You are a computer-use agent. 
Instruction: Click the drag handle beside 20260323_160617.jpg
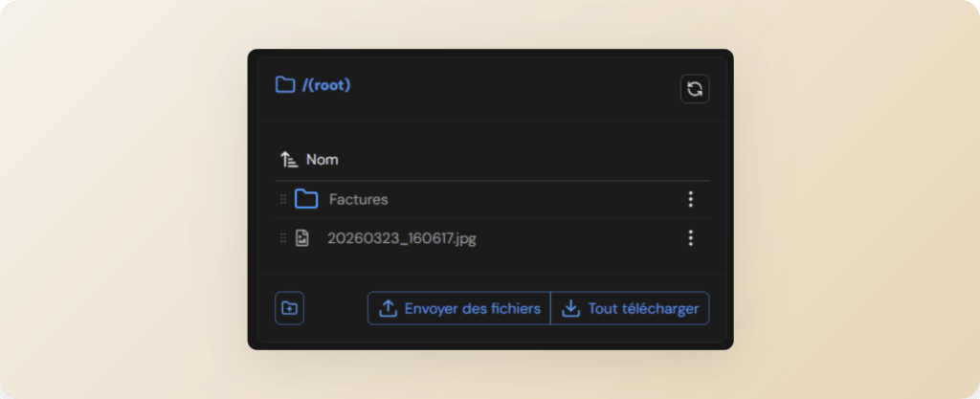(x=283, y=238)
